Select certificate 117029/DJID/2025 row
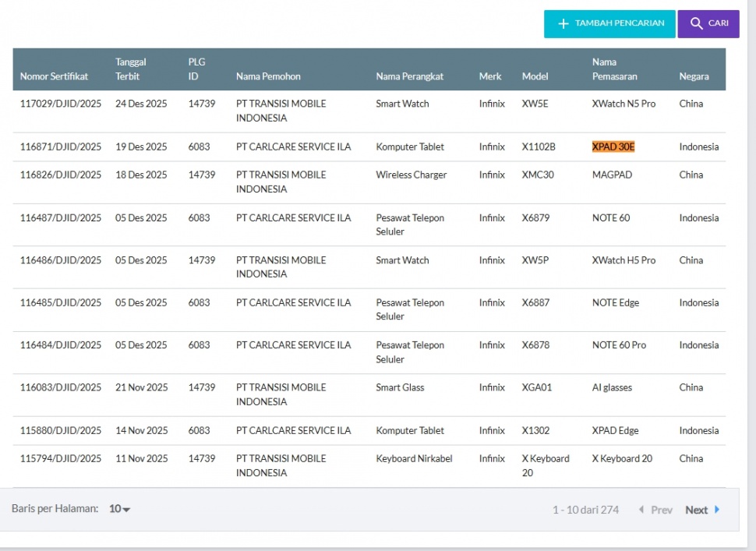Image resolution: width=756 pixels, height=551 pixels. coord(61,104)
